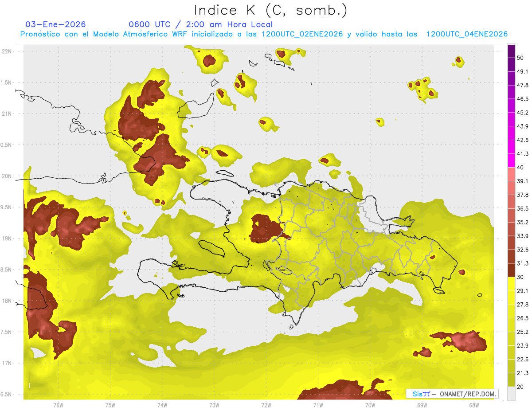The height and width of the screenshot is (411, 532).
Task: Select the "1.5N" latitude tick label
Action: pos(7,82)
